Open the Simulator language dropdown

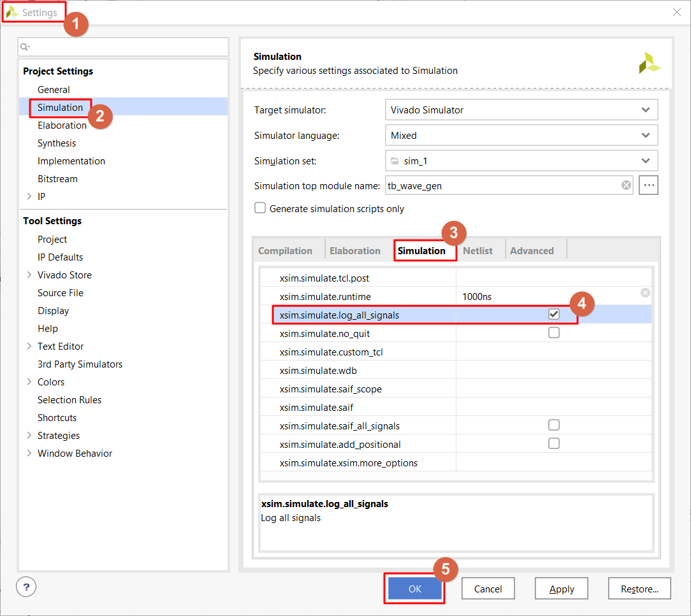click(x=521, y=136)
